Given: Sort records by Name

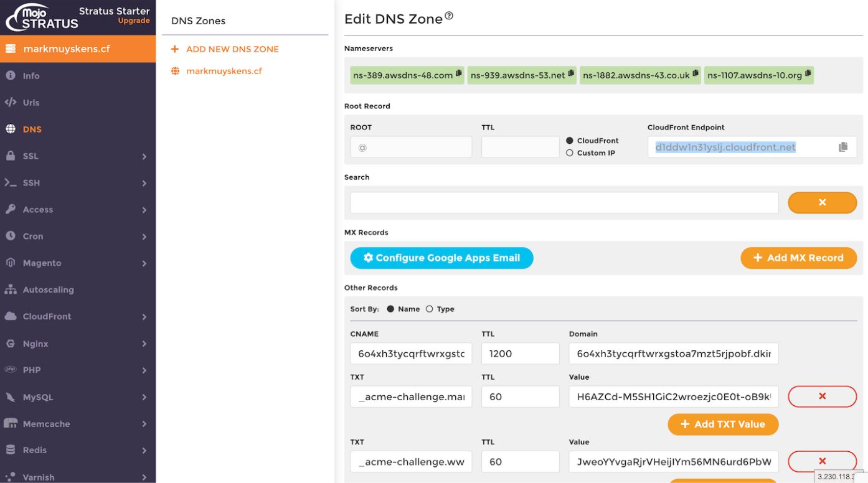Looking at the screenshot, I should [x=391, y=309].
